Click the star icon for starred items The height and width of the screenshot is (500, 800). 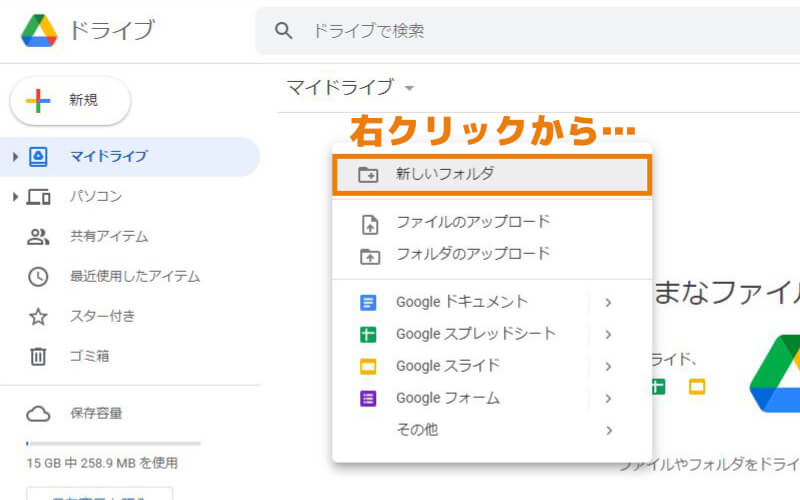(38, 316)
